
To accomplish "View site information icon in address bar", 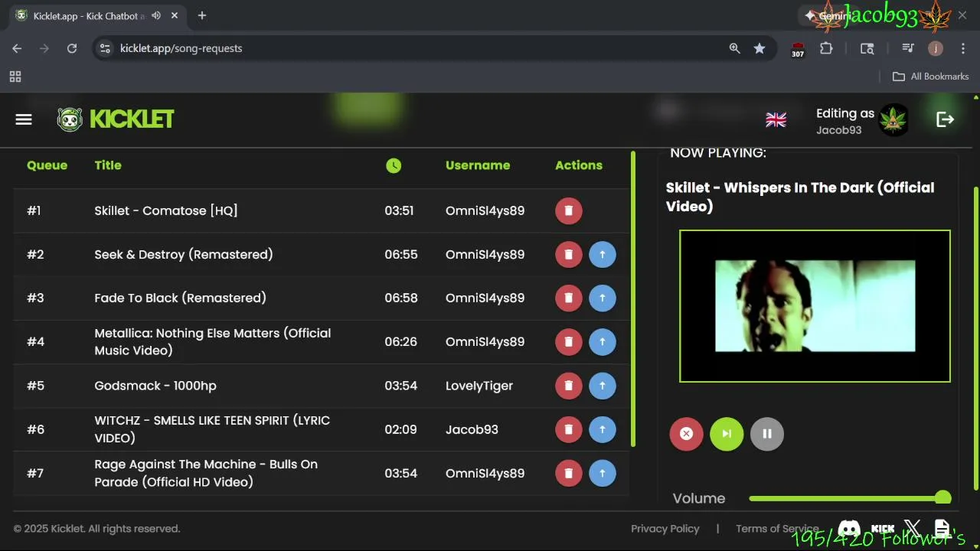I will 105,48.
